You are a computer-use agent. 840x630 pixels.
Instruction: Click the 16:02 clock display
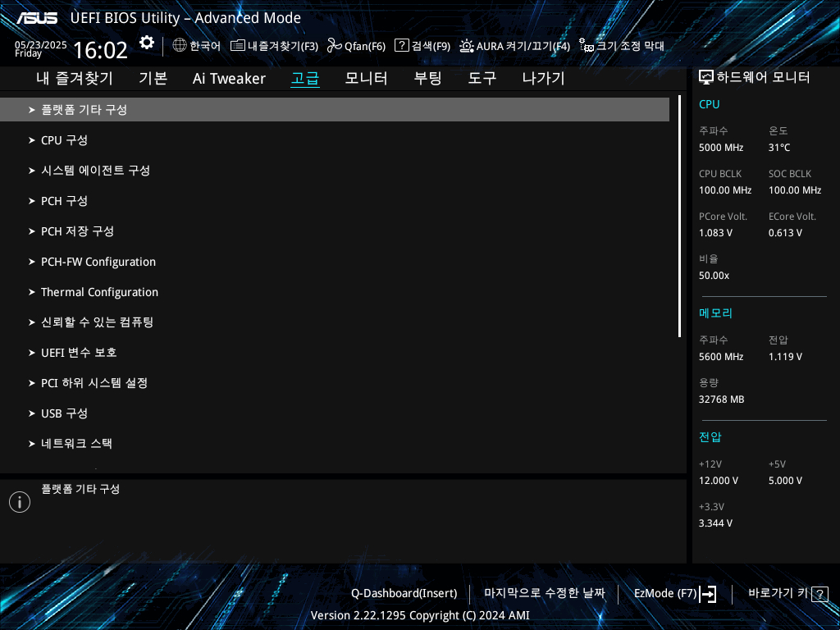click(100, 50)
